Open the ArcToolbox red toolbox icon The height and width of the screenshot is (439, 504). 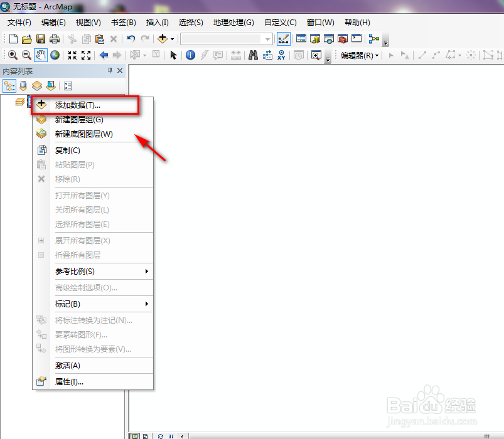point(343,39)
